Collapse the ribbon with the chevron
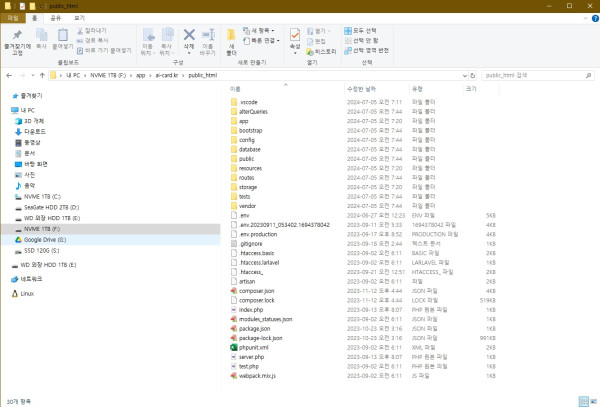Screen dimensions: 600x407 click(585, 18)
